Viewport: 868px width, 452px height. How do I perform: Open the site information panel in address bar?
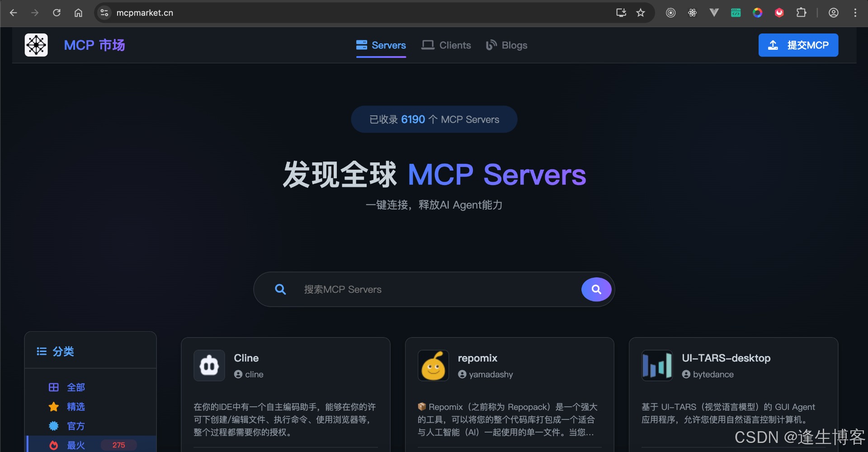click(x=104, y=13)
